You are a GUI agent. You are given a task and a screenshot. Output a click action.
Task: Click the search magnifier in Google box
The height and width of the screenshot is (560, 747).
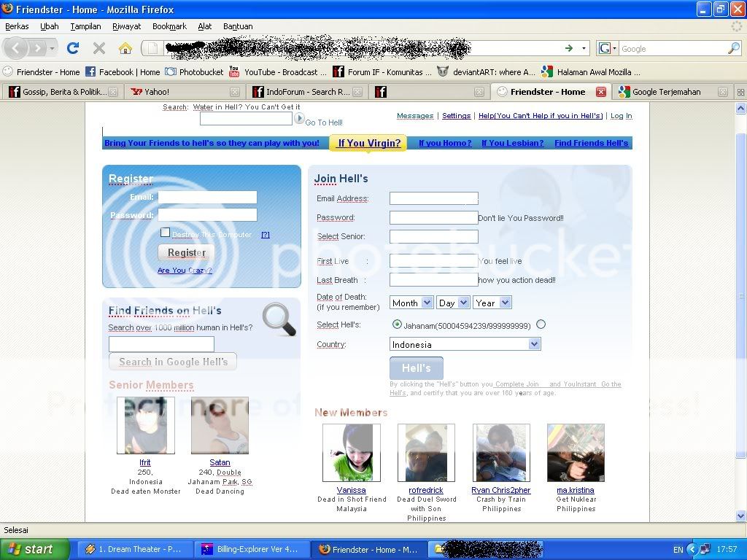(x=734, y=48)
